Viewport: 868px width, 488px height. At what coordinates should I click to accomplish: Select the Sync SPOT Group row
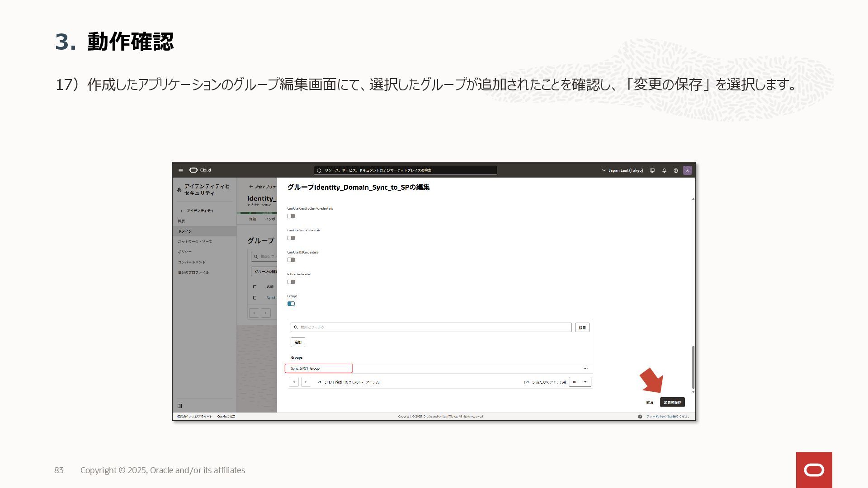(439, 368)
